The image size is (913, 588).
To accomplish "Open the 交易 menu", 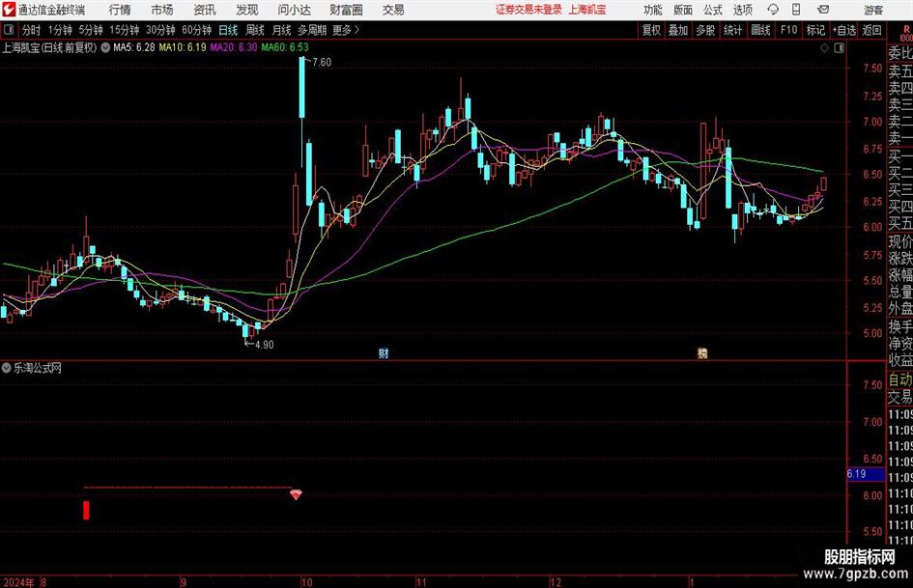I will [x=393, y=10].
